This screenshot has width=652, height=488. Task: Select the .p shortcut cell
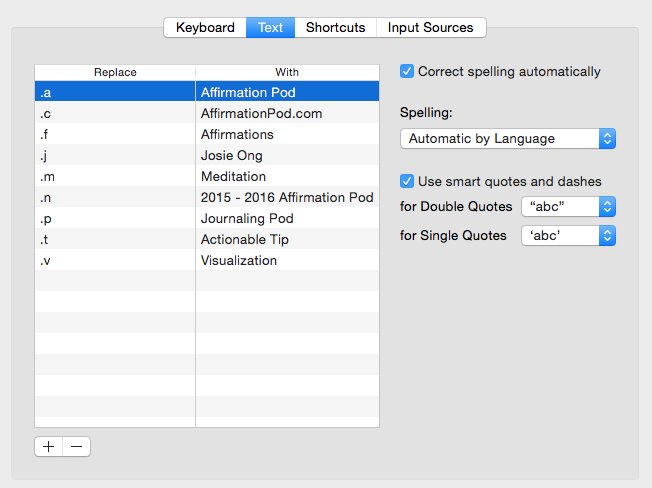pos(115,218)
